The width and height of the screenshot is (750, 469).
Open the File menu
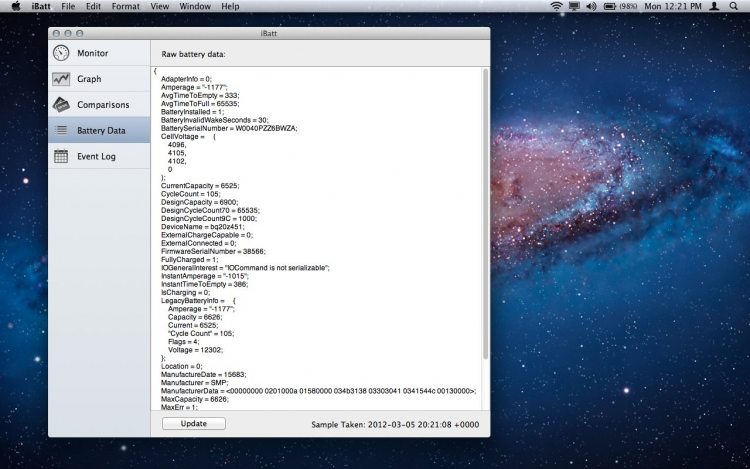(x=68, y=6)
